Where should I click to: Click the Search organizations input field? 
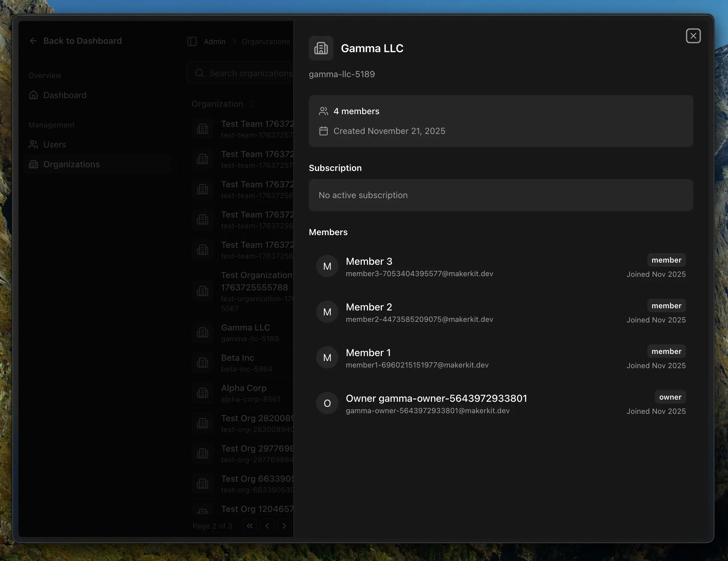point(250,73)
